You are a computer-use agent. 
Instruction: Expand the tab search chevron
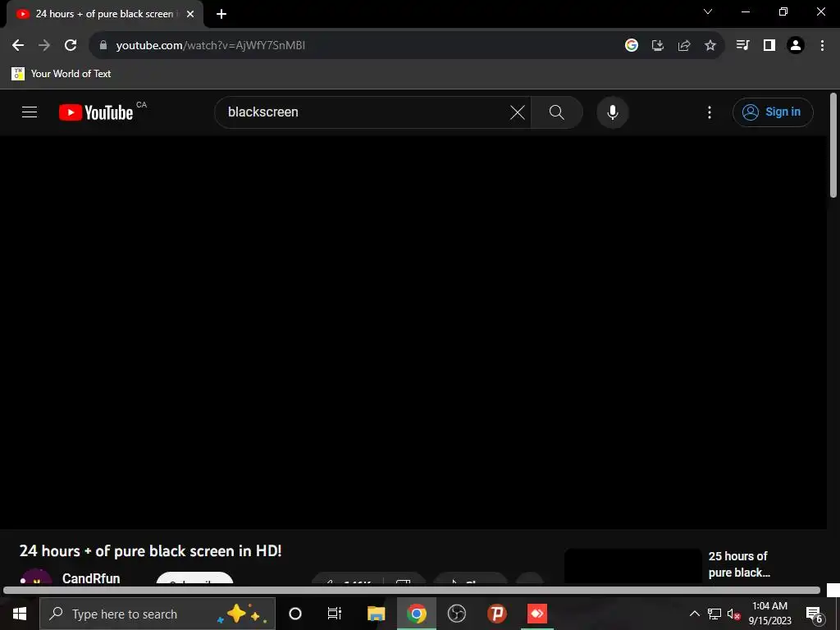point(708,11)
